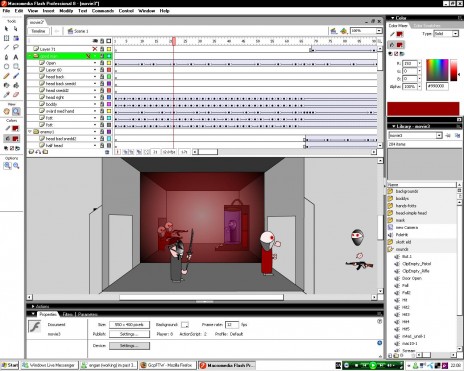
Task: Select the Line tool
Action: 7,47
